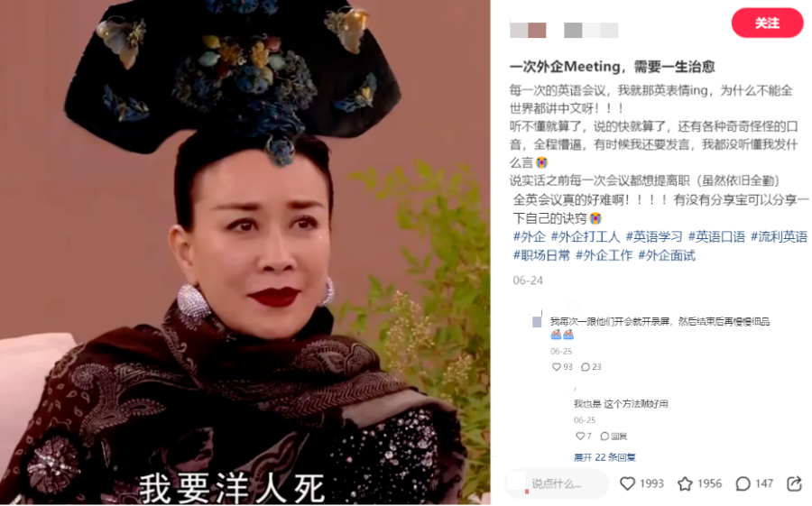Reply to the nested comment via 回复 icon

(614, 436)
